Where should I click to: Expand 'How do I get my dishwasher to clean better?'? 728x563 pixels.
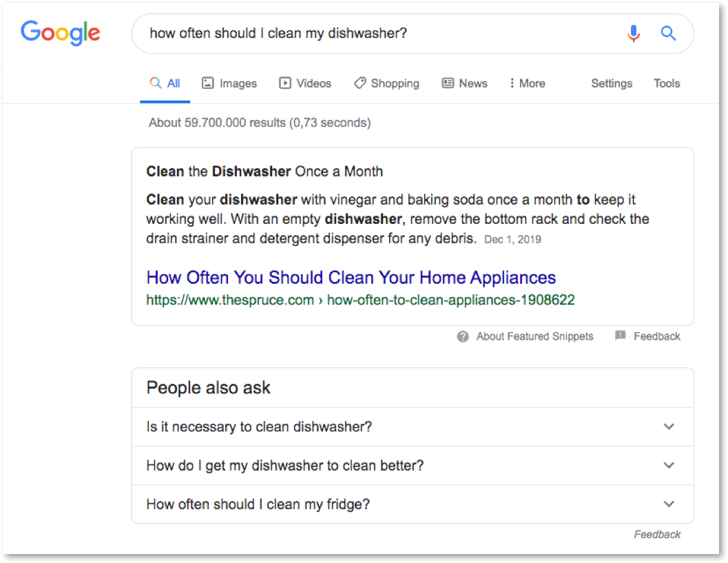669,465
